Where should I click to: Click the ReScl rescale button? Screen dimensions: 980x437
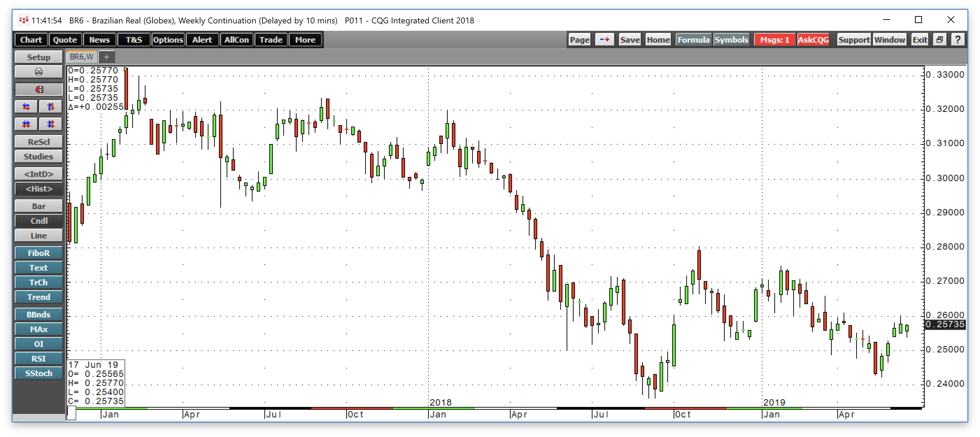(38, 142)
